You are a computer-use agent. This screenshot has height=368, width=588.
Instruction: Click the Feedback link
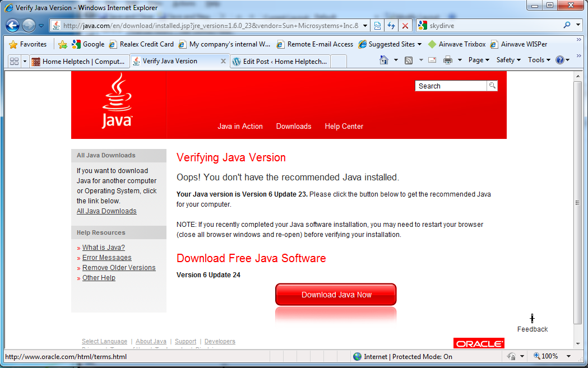click(532, 329)
